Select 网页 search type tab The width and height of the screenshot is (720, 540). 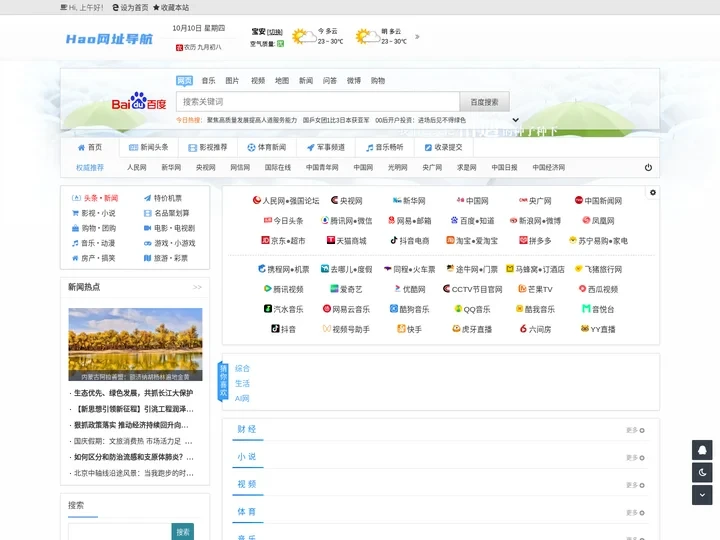pos(185,81)
